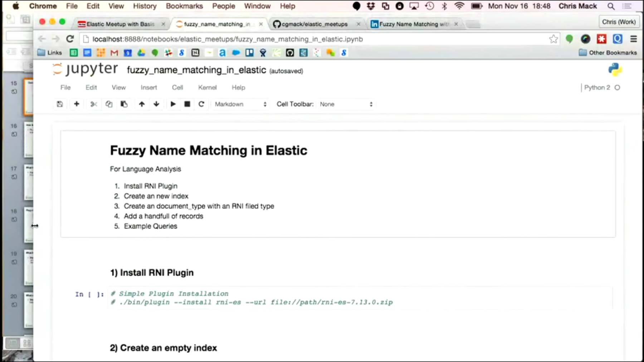644x362 pixels.
Task: Open the Jupyter File menu
Action: pyautogui.click(x=65, y=87)
